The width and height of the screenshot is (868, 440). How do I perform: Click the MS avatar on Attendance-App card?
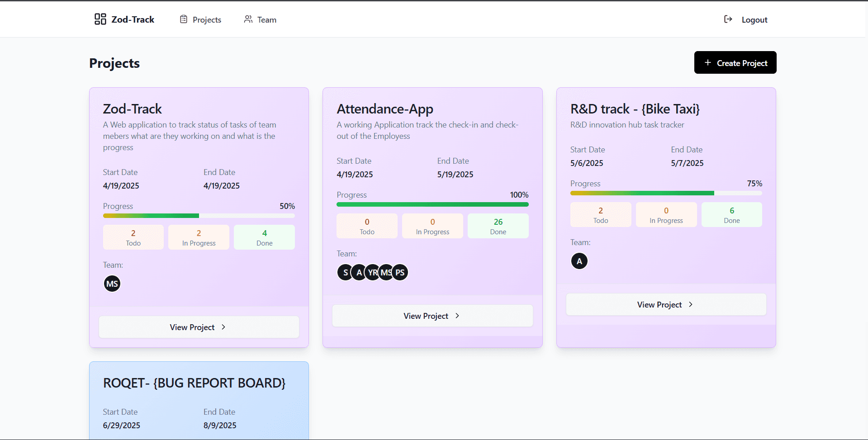(386, 273)
